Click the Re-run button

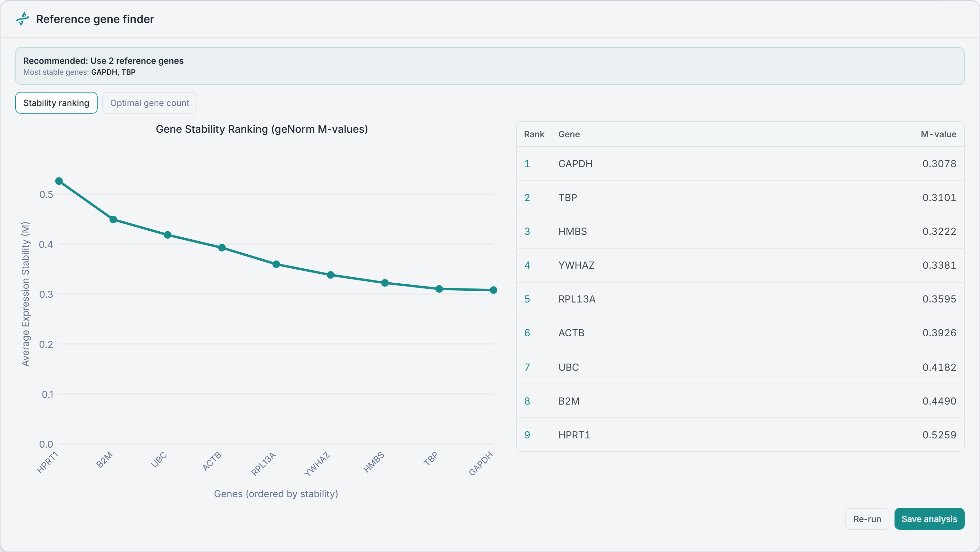pos(867,519)
